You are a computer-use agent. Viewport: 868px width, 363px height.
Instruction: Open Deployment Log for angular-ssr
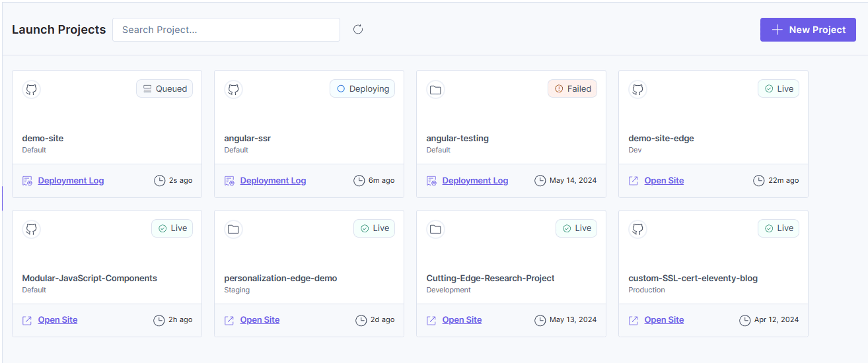click(273, 180)
